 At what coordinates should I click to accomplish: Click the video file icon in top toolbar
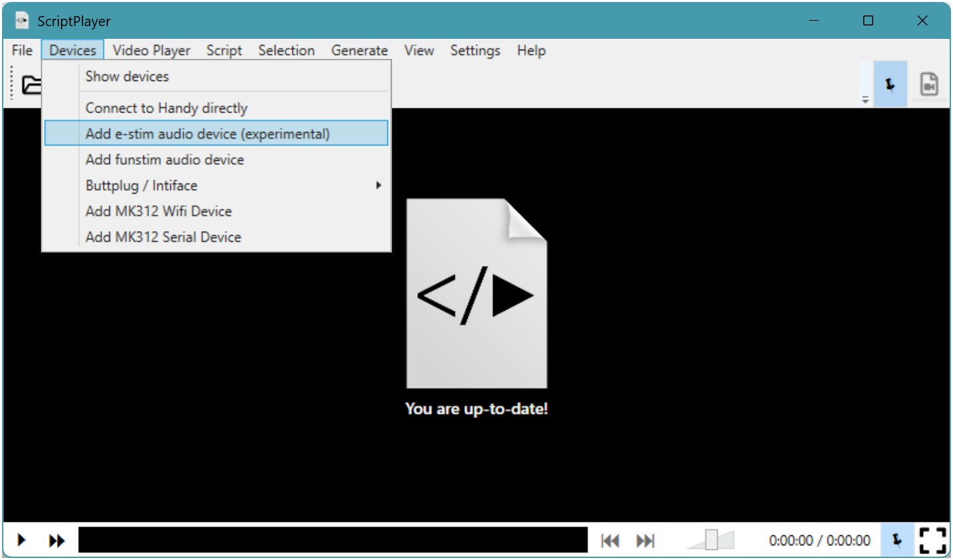pyautogui.click(x=929, y=84)
